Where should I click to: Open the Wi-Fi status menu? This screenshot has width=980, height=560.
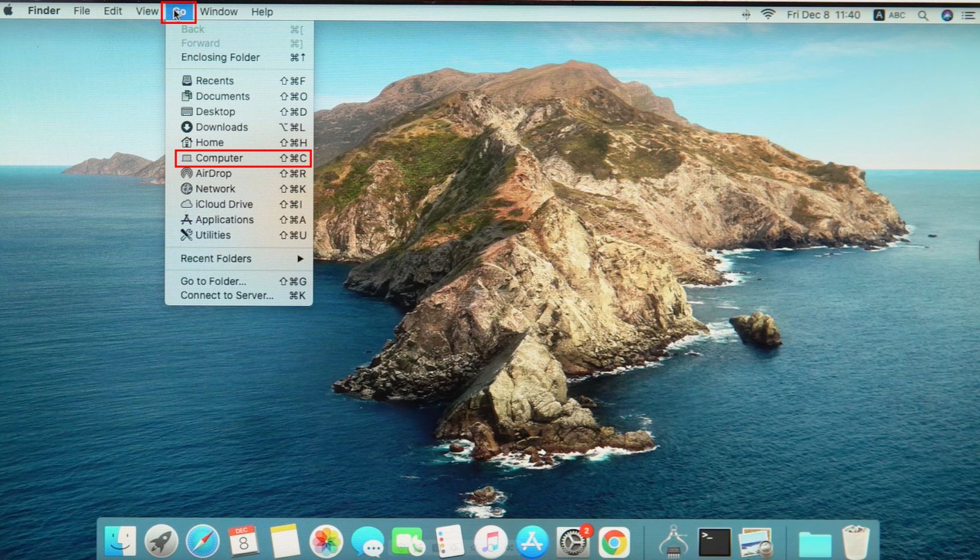768,14
